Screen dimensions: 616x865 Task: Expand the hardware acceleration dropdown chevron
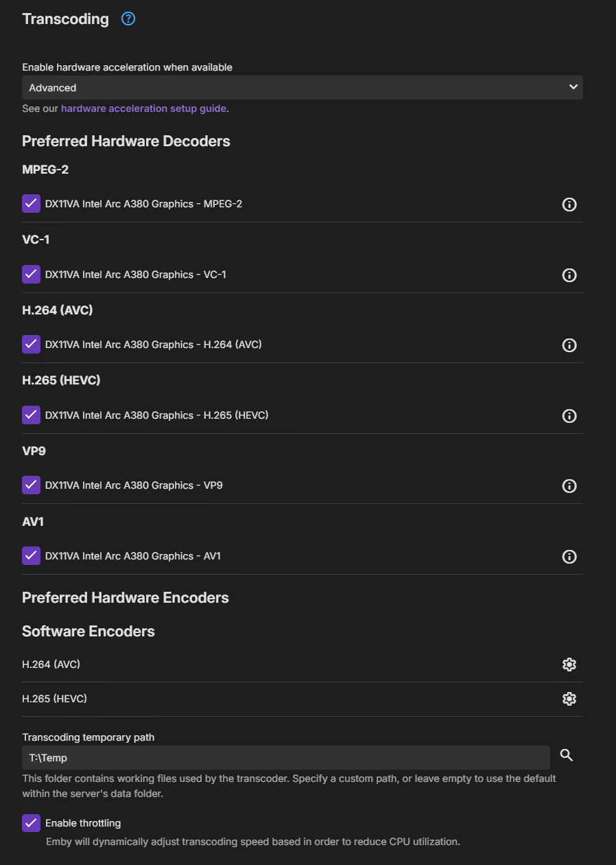point(573,87)
